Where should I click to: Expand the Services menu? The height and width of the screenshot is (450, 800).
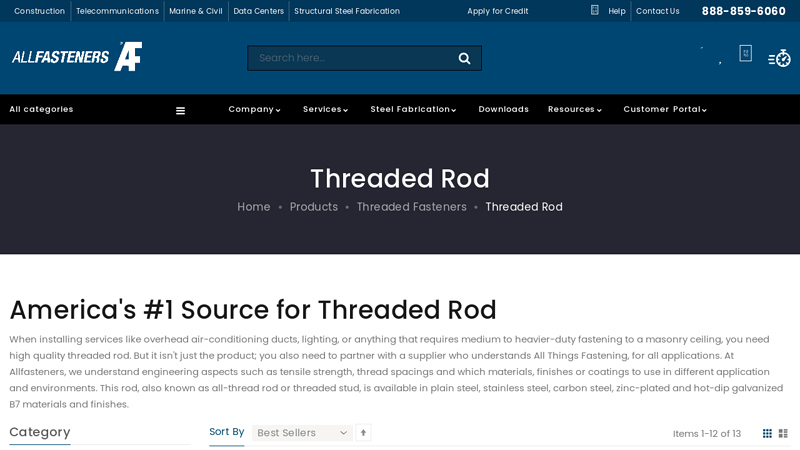(326, 109)
